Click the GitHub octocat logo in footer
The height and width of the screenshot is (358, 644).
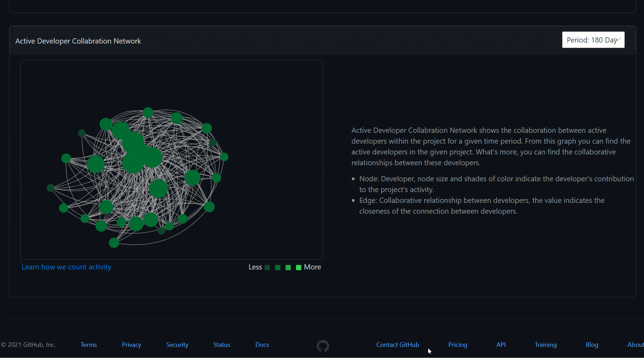[323, 346]
